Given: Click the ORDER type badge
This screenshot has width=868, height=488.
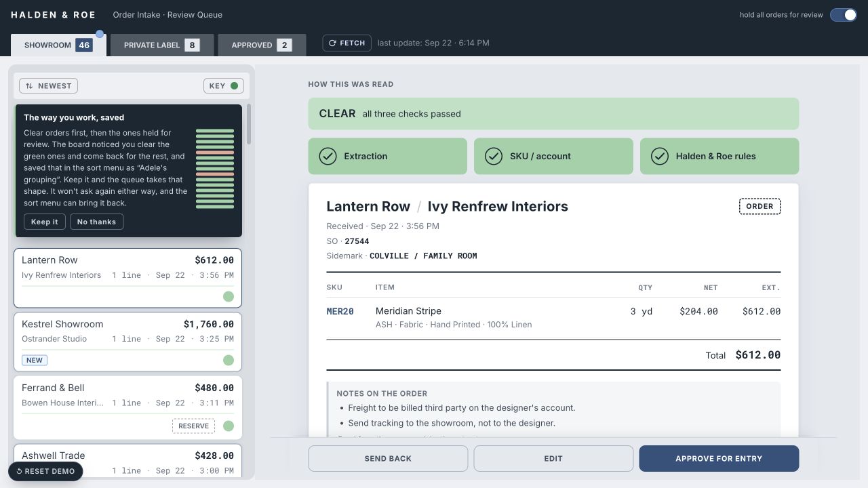Looking at the screenshot, I should pos(759,206).
